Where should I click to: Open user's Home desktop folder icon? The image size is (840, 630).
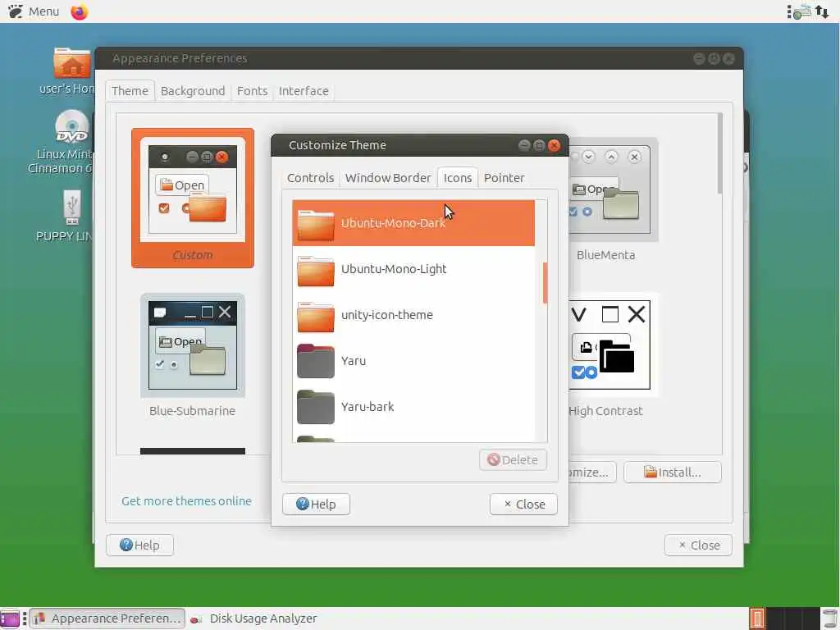72,63
